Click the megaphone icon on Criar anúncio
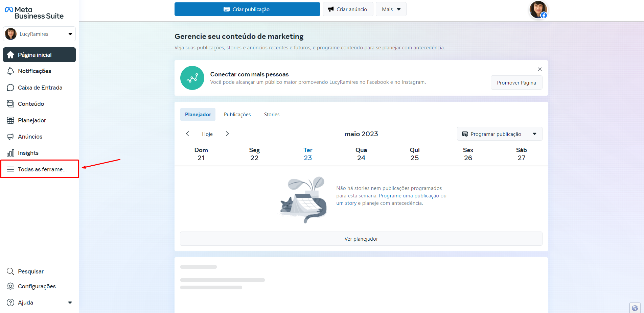 331,9
